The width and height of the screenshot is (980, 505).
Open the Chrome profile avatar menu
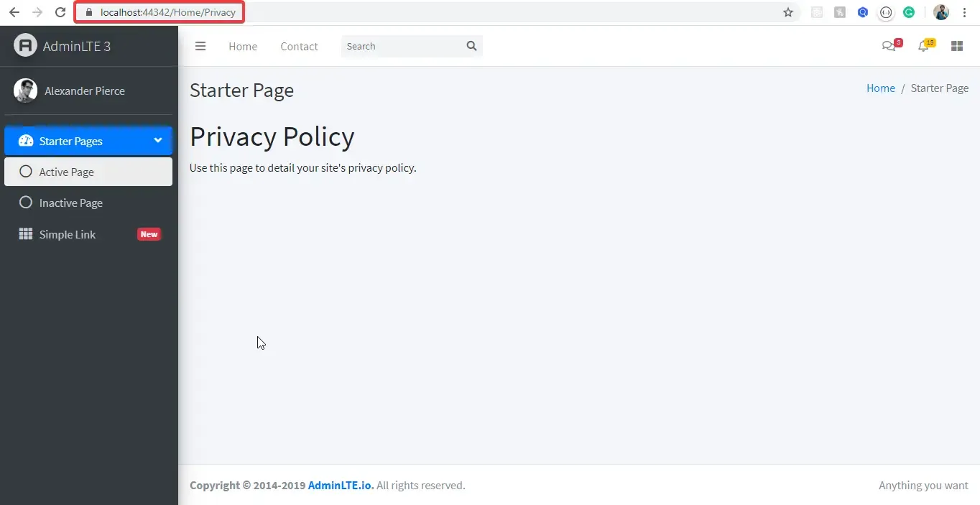click(x=941, y=12)
